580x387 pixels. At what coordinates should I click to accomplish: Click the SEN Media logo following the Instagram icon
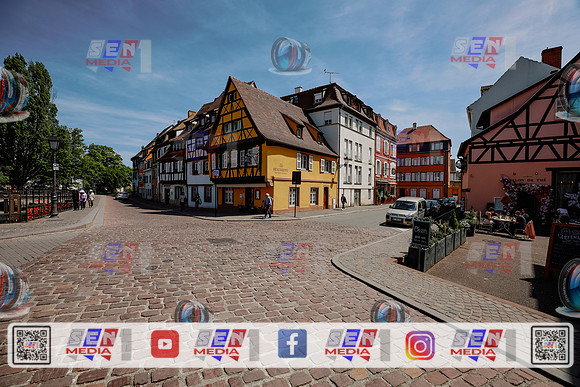(x=483, y=345)
